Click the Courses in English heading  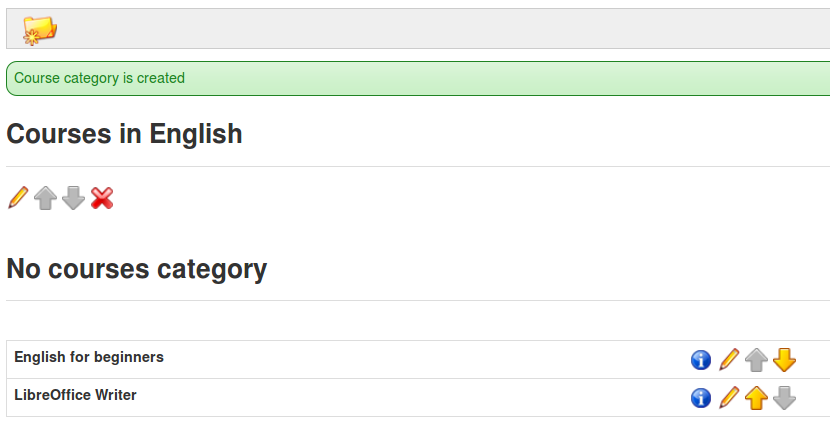[124, 134]
